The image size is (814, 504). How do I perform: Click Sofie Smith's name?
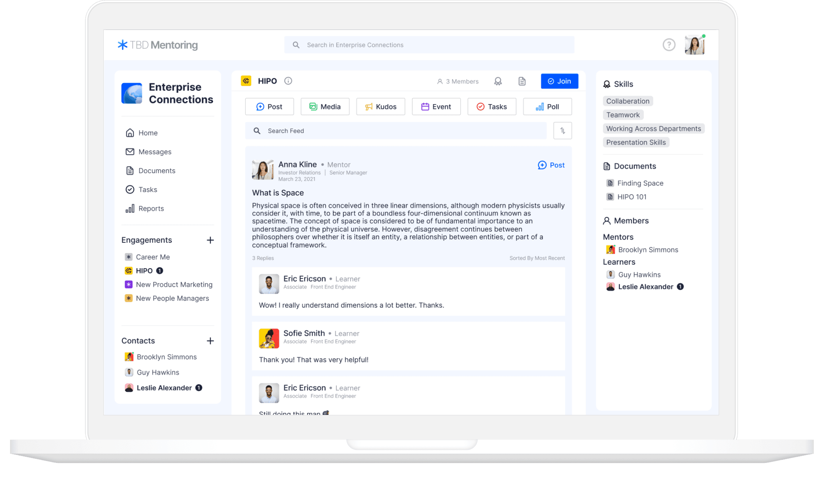(x=304, y=333)
